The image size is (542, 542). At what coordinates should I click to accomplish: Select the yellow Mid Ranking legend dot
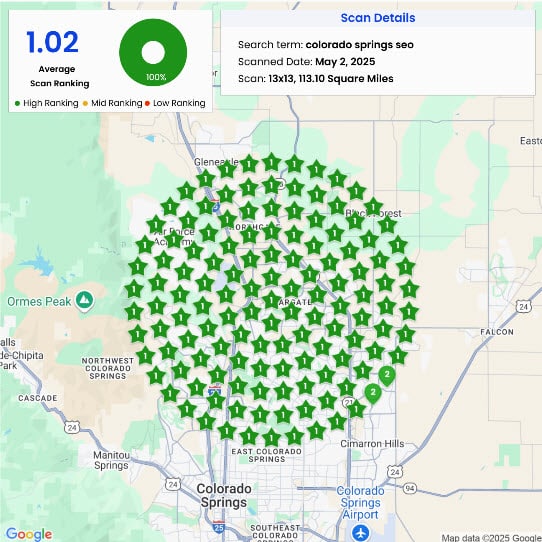click(x=85, y=103)
